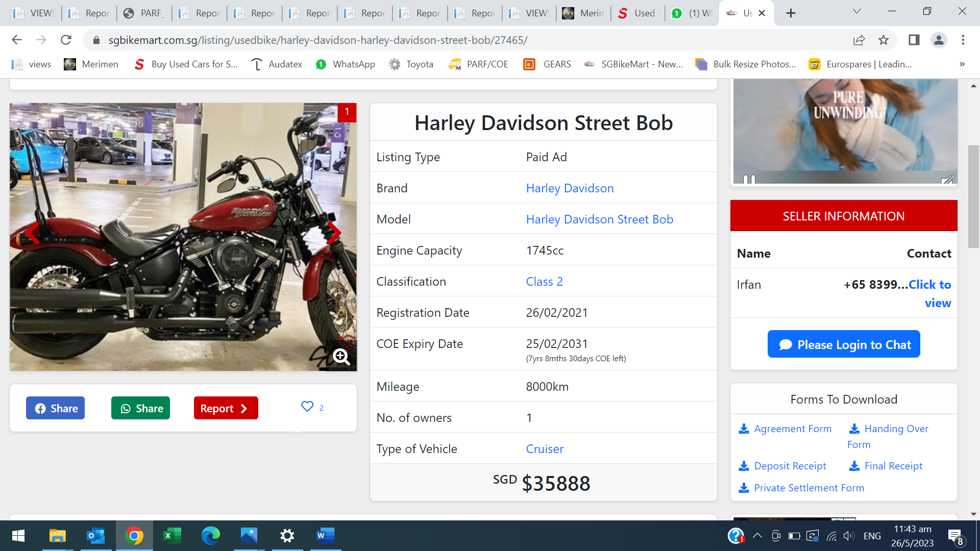The image size is (980, 551).
Task: Click the download icon for the Agreement Form
Action: (744, 429)
